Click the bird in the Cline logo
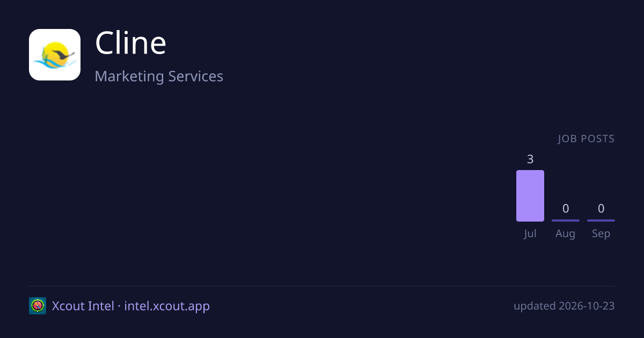Screen dimensions: 644x338 (x=62, y=54)
